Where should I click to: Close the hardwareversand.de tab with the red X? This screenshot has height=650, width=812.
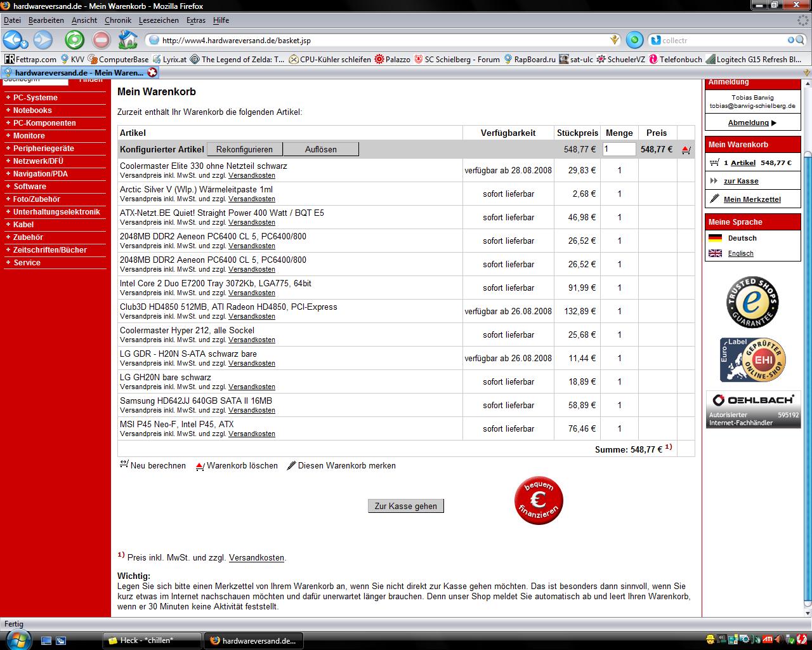(152, 72)
